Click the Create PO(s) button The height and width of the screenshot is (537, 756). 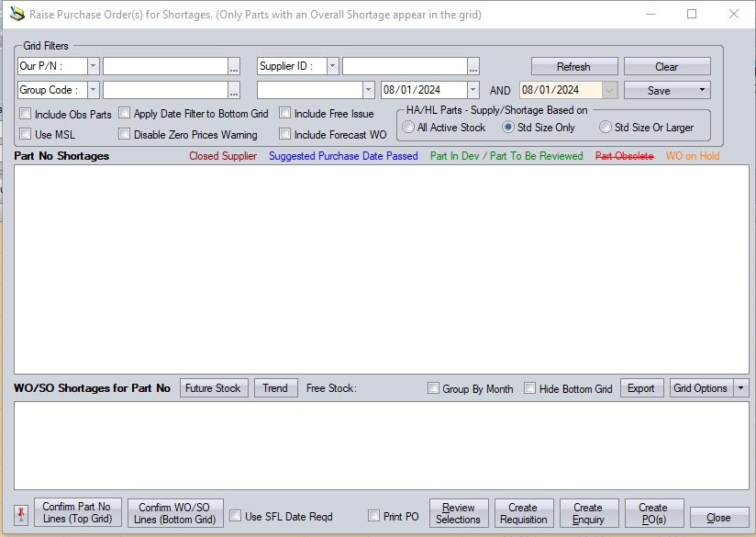pyautogui.click(x=653, y=513)
